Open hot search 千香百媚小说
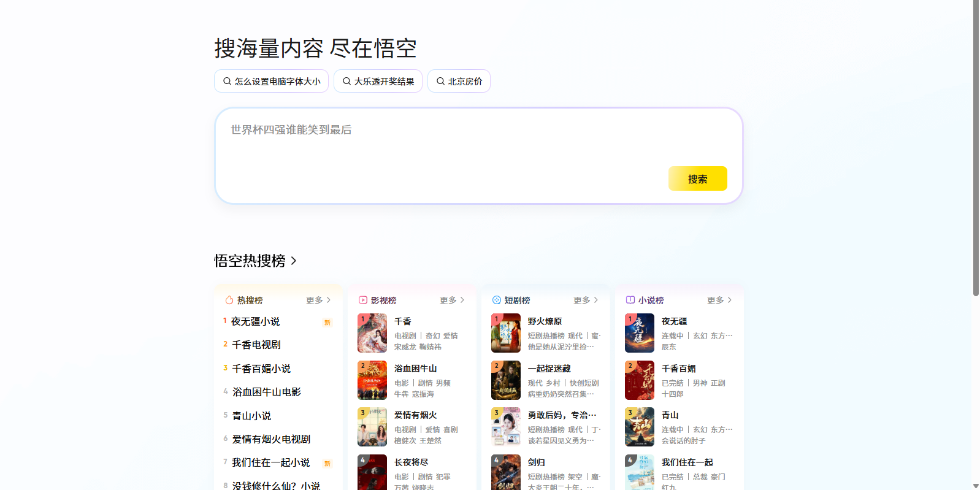 pos(261,369)
